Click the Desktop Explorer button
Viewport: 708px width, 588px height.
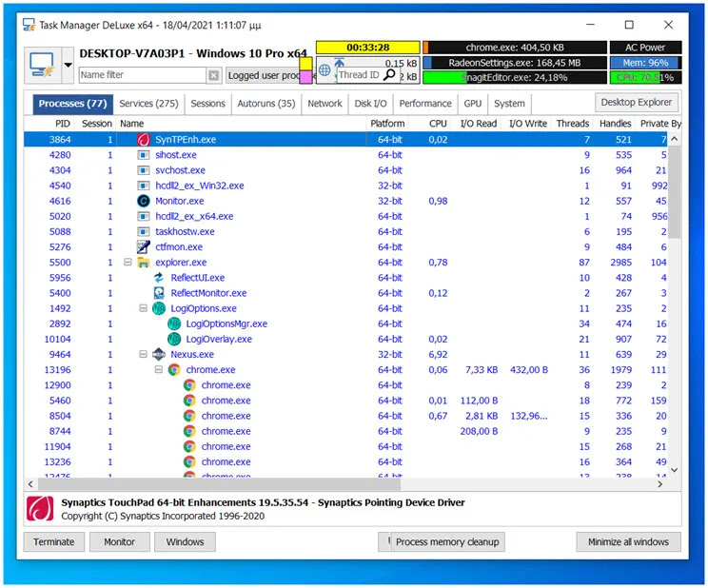(637, 103)
